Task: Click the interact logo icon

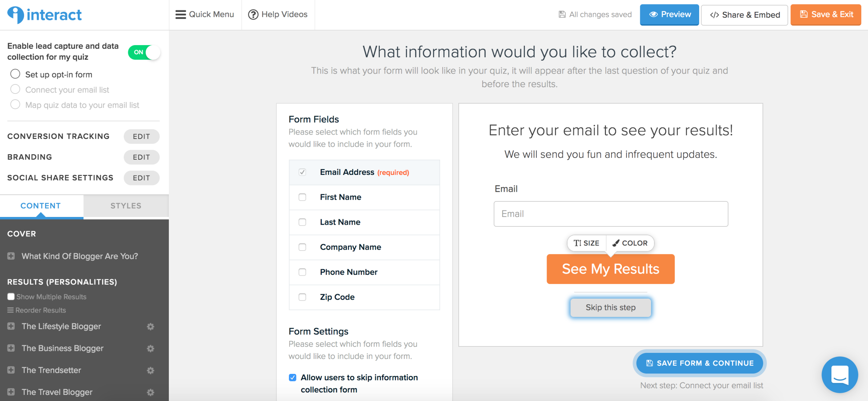Action: pos(16,15)
